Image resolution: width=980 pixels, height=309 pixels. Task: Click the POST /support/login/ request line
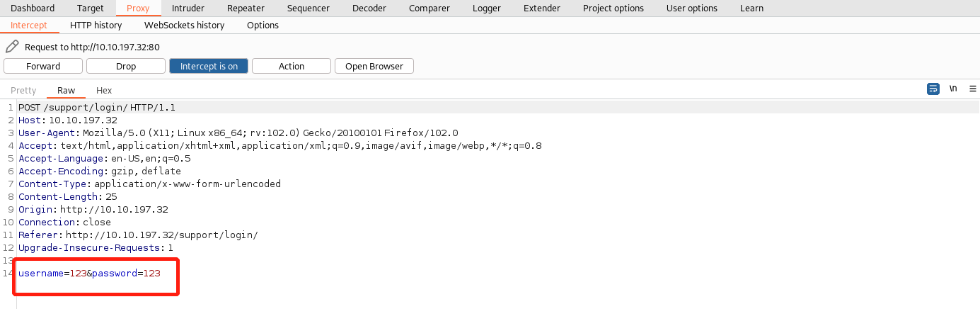click(x=97, y=108)
